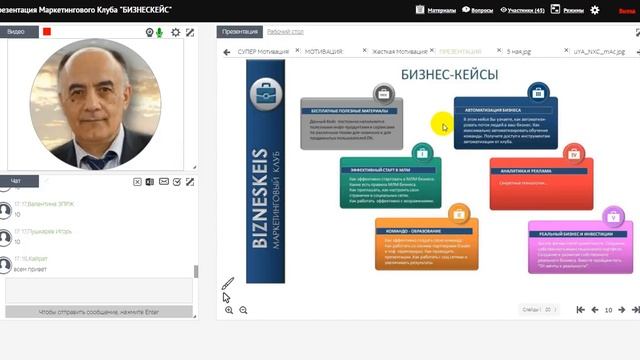Click Кайрат's avatar in chat
This screenshot has height=360, width=640.
4,265
